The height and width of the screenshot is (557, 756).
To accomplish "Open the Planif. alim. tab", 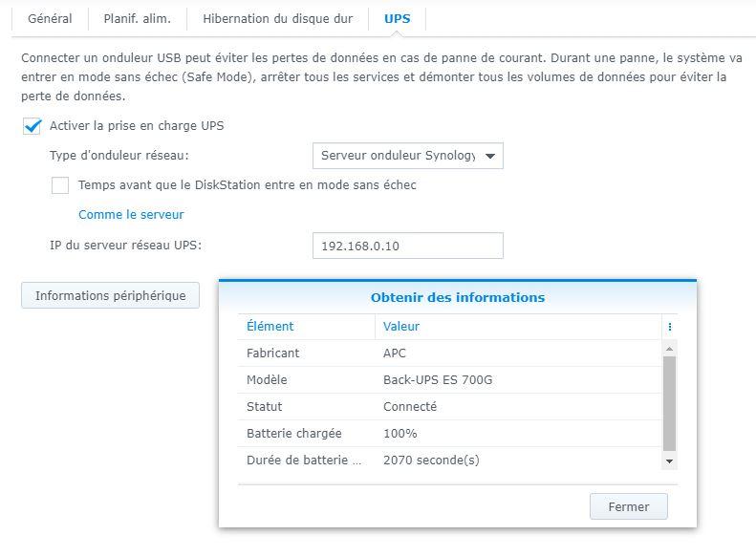I will tap(138, 19).
